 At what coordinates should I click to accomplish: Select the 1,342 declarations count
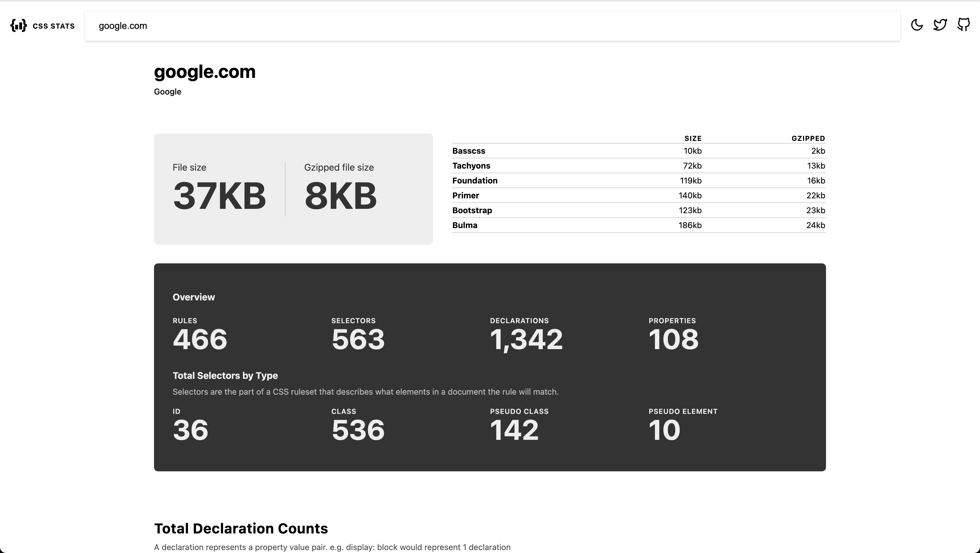[x=526, y=340]
